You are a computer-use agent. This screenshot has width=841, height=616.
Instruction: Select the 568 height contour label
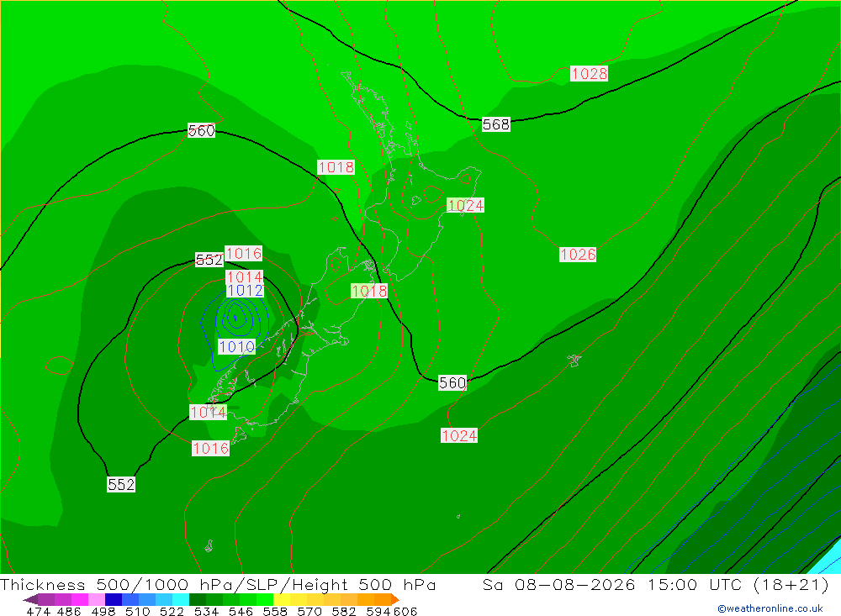[496, 124]
